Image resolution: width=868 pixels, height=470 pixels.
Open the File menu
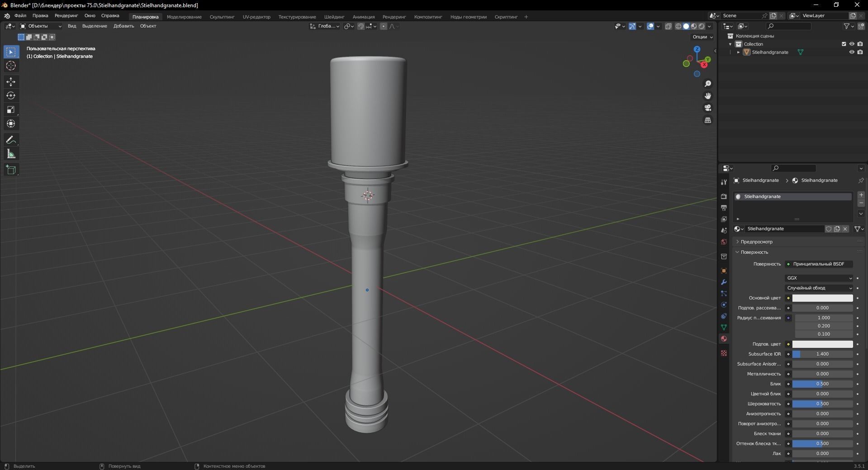click(x=20, y=16)
